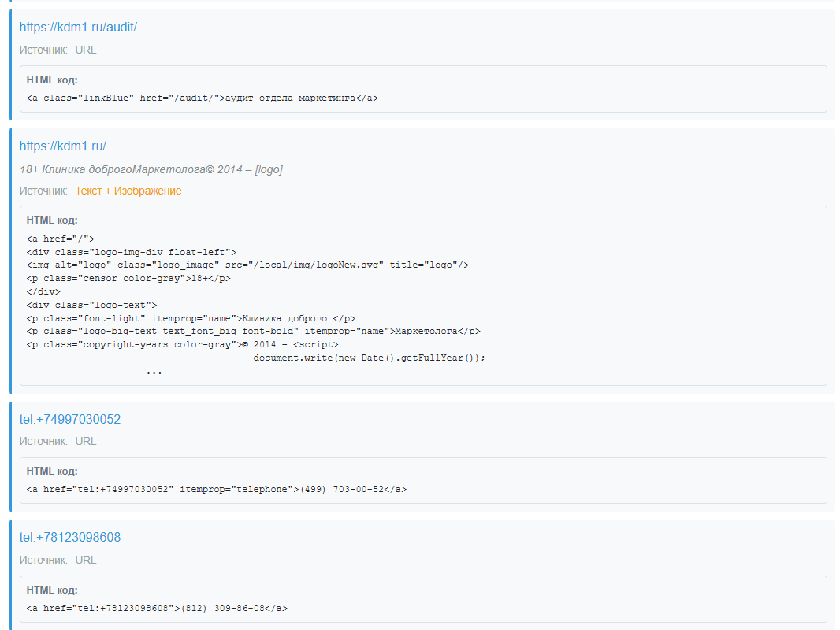Click the code line '<div class="logo-text">'
Viewport: 840px width, 630px height.
pyautogui.click(x=91, y=305)
